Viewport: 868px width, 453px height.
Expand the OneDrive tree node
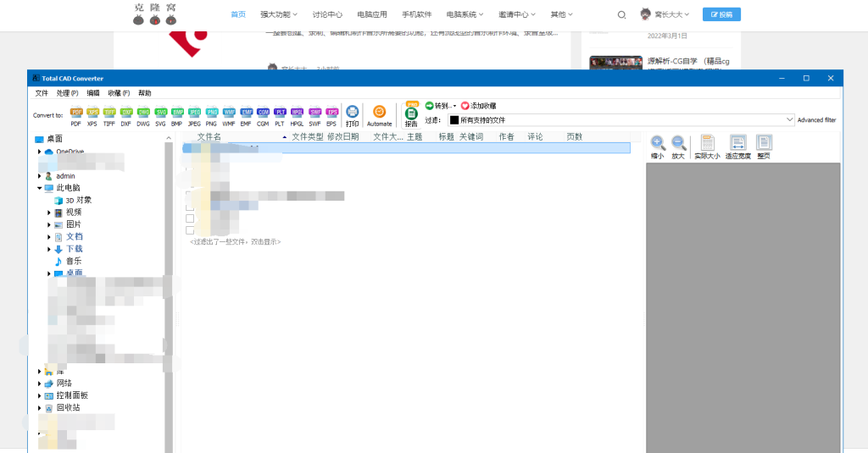click(x=39, y=152)
